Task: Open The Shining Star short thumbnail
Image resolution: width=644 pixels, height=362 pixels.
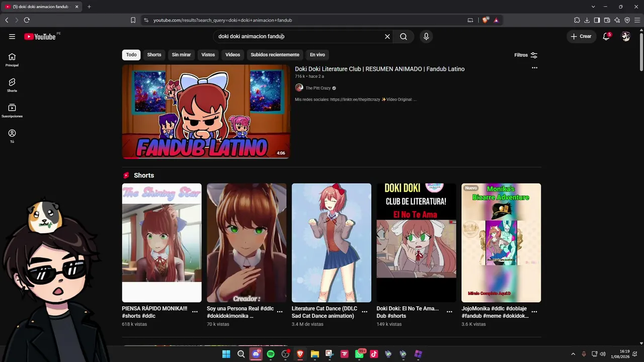Action: (162, 243)
